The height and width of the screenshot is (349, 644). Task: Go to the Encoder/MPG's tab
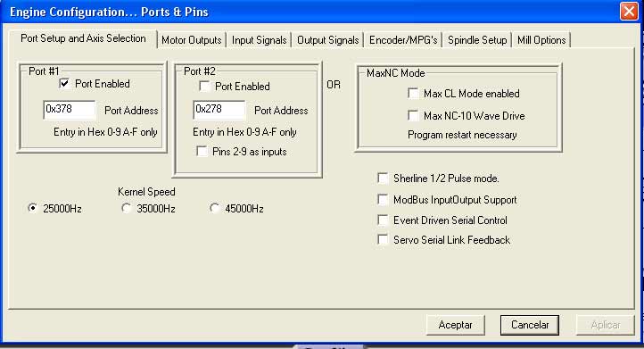click(403, 40)
